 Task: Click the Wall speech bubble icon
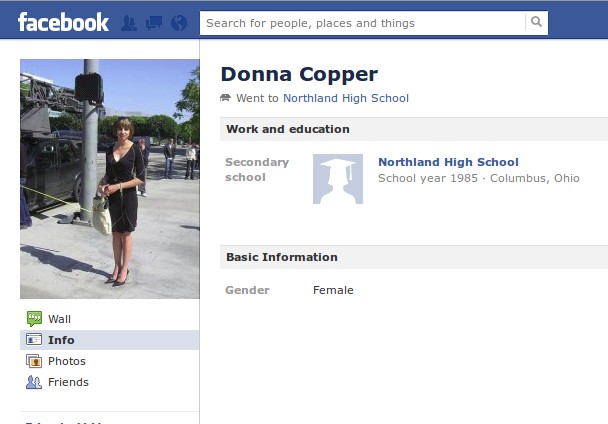tap(34, 318)
